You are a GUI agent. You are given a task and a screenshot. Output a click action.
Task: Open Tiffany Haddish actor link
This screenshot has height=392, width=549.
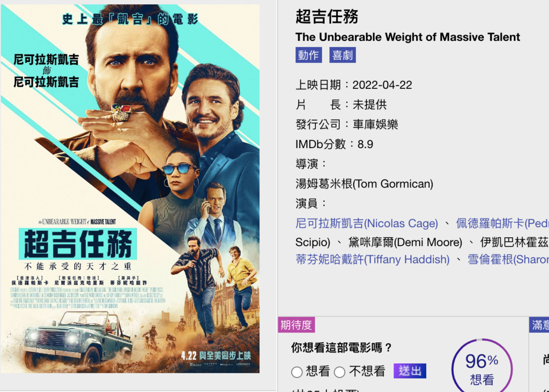click(x=373, y=260)
